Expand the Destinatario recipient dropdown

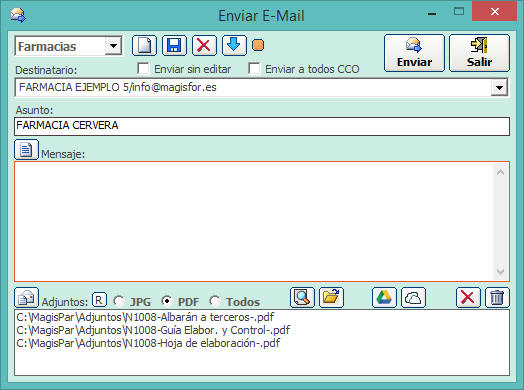click(x=499, y=88)
